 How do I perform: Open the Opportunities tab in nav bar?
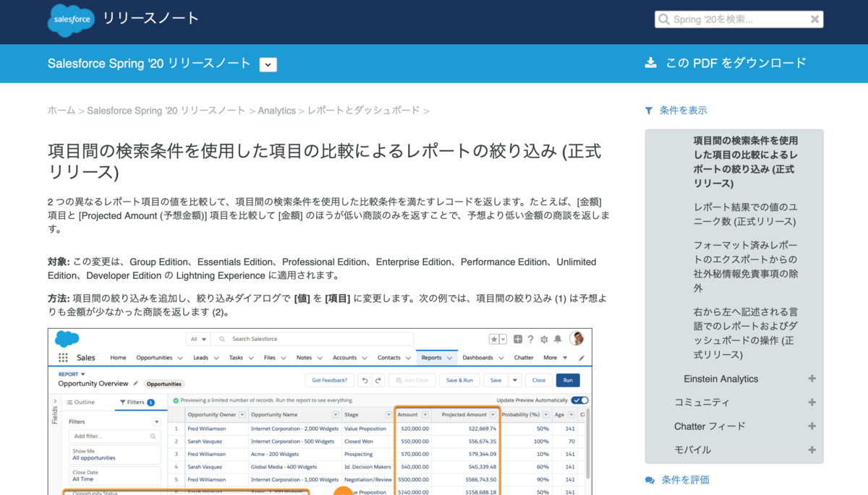[x=154, y=358]
